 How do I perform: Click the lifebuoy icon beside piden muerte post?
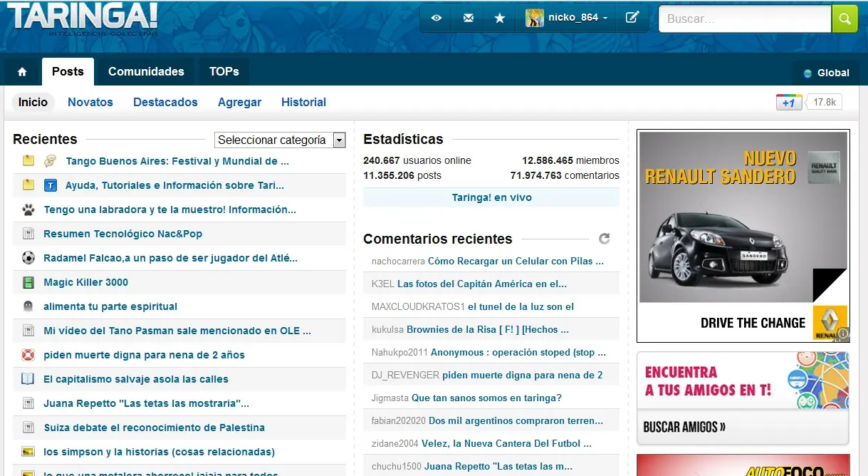coord(28,355)
